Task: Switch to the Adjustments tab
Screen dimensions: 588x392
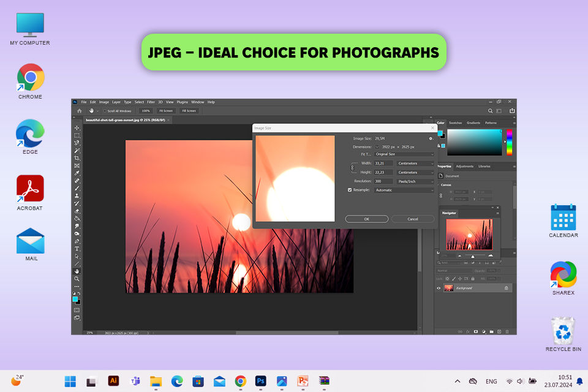Action: click(x=465, y=166)
